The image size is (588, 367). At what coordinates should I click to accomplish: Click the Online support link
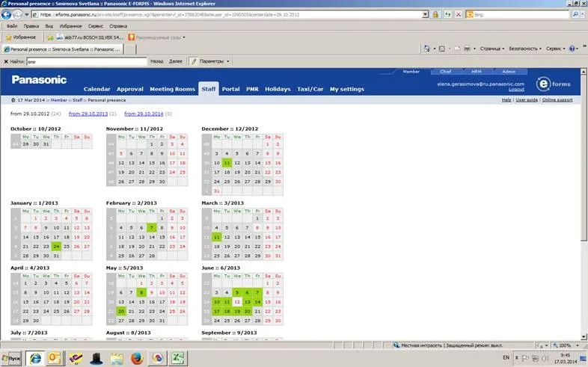click(x=557, y=100)
